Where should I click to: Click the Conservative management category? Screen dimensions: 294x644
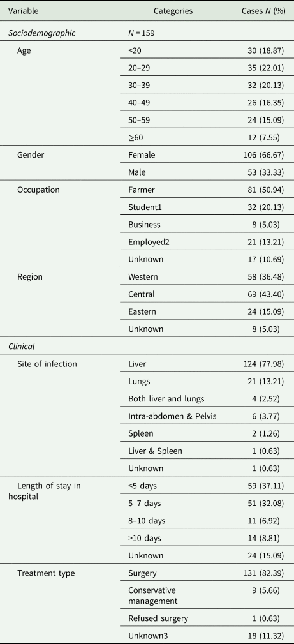pos(153,595)
